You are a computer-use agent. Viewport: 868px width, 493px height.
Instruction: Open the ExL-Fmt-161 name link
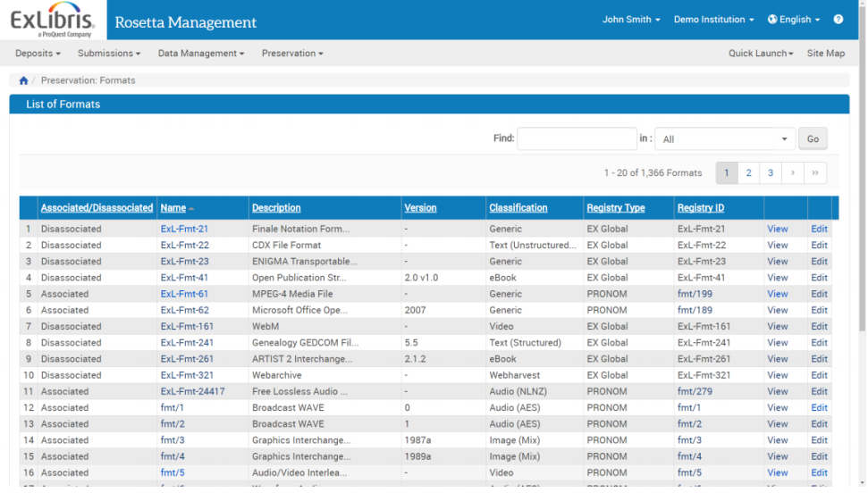click(x=187, y=327)
